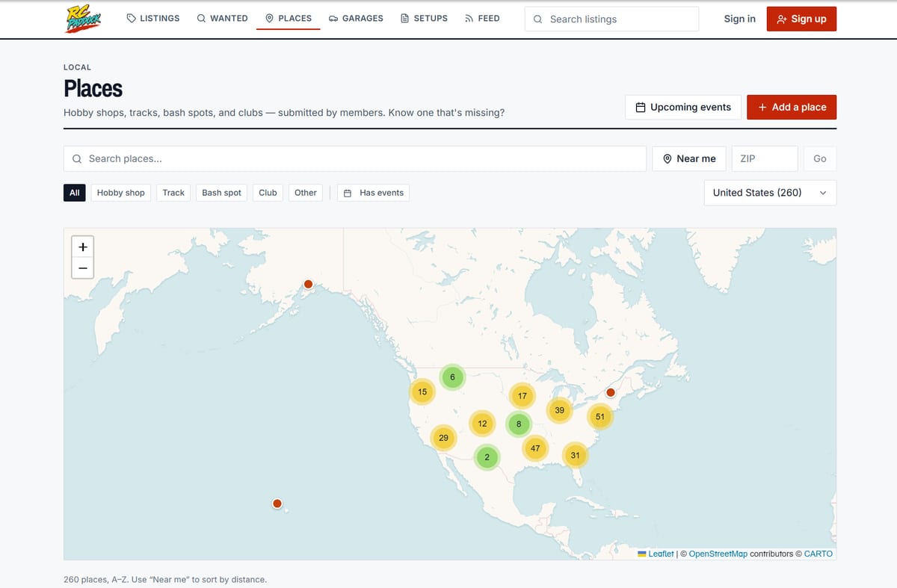
Task: Open the cluster of 17 places
Action: pos(522,395)
